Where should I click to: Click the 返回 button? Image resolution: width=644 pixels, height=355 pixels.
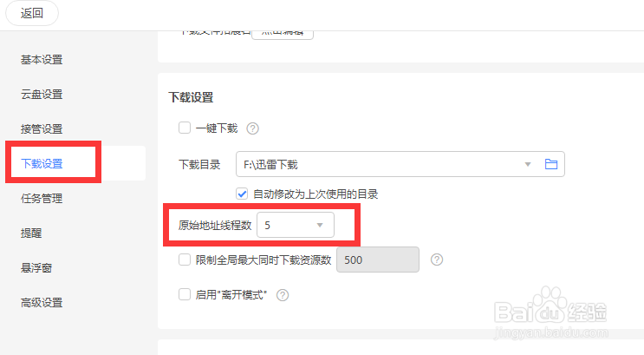(32, 13)
